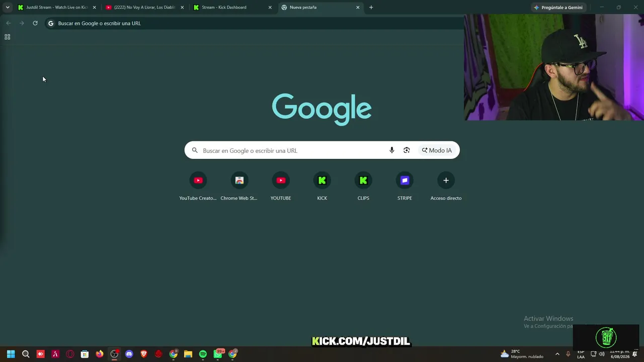Reload the current page
Viewport: 644px width, 362px height.
click(35, 23)
